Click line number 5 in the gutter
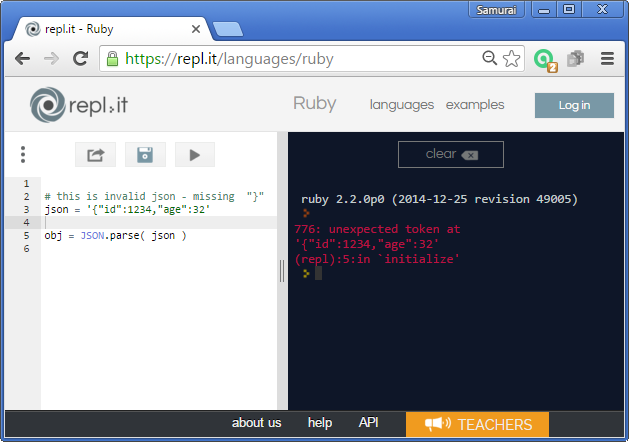Image resolution: width=629 pixels, height=442 pixels. pyautogui.click(x=26, y=235)
